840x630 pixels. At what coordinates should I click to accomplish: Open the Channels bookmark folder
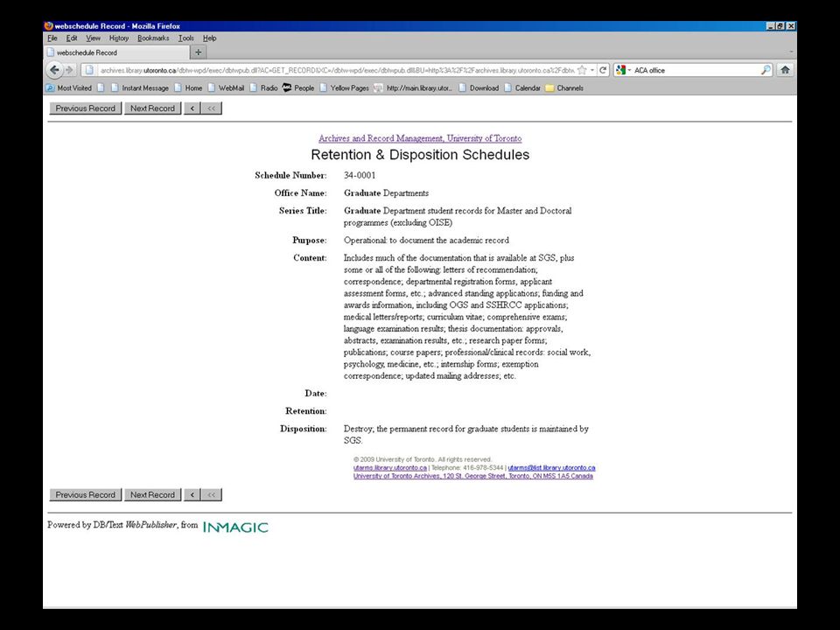[564, 87]
